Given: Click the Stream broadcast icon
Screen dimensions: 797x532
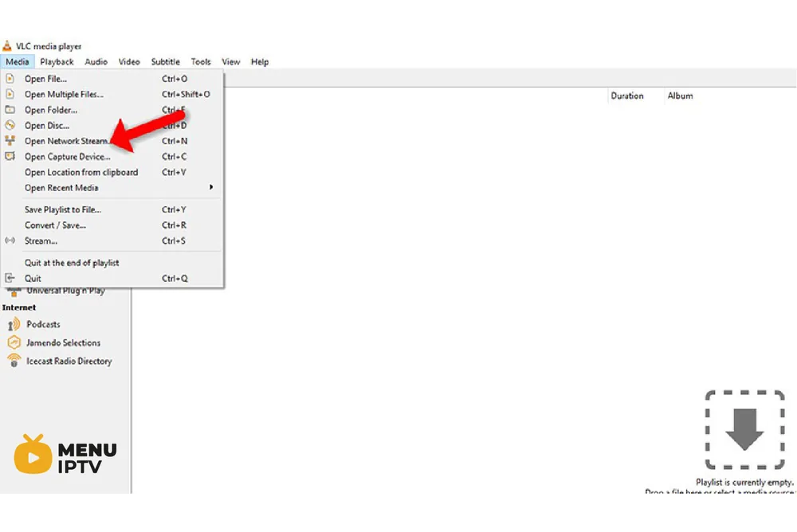Looking at the screenshot, I should 10,241.
